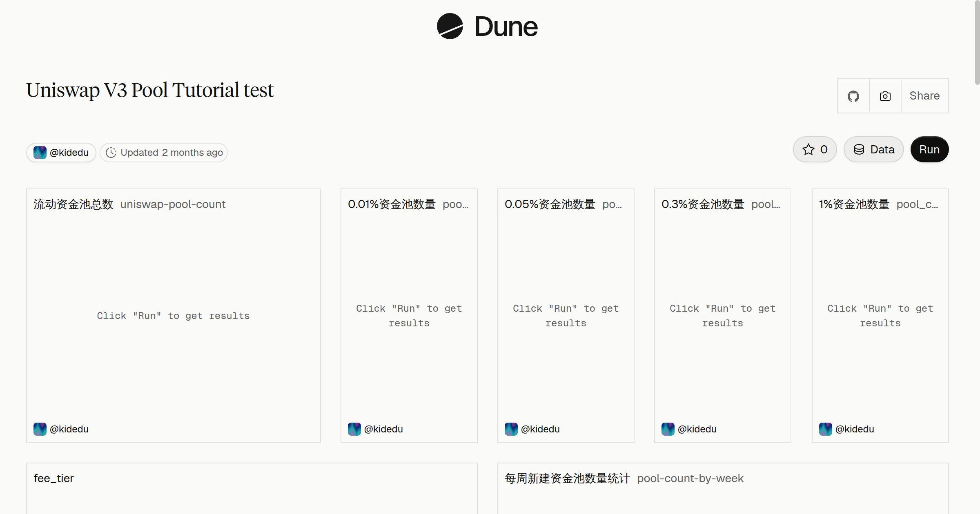Open the pool-count-by-week query link
980x514 pixels.
(x=690, y=478)
